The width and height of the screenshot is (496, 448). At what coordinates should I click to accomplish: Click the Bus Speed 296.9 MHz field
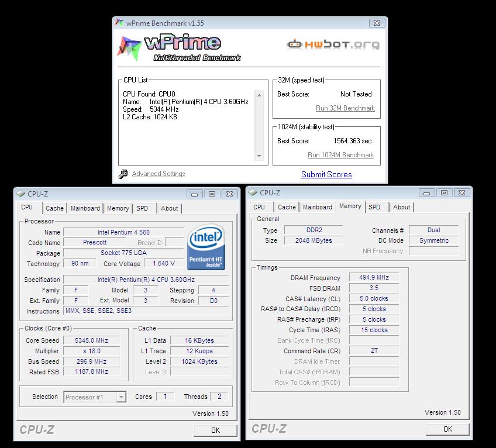(x=91, y=361)
